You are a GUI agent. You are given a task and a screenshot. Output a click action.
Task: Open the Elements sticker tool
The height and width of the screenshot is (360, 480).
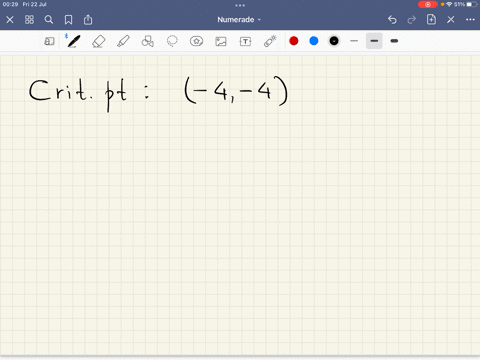pyautogui.click(x=196, y=41)
